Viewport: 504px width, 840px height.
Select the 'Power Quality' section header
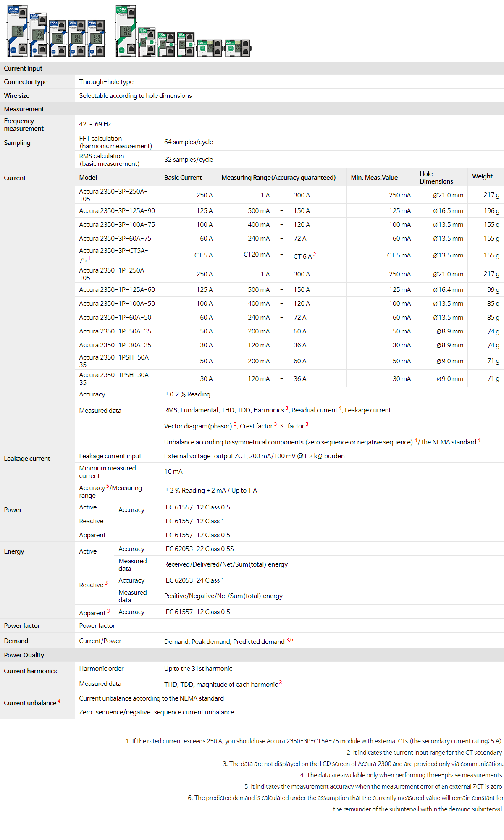click(252, 655)
